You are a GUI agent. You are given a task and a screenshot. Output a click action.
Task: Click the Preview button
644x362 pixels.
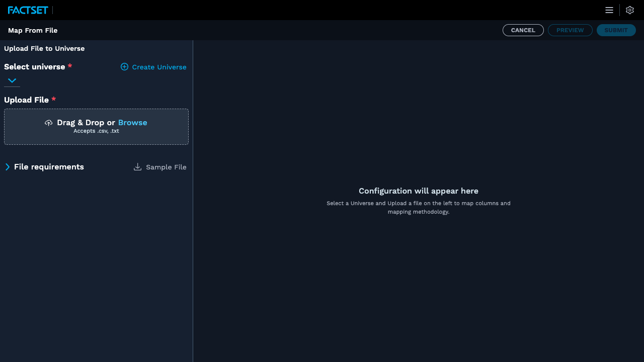tap(570, 30)
